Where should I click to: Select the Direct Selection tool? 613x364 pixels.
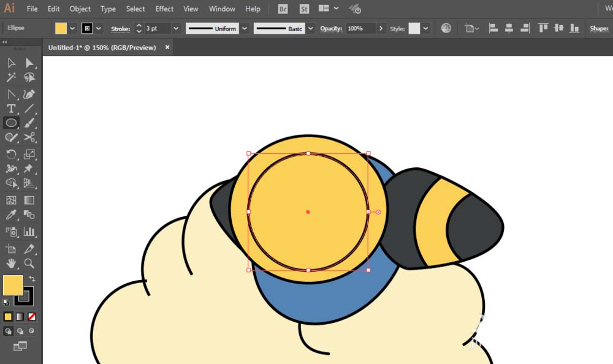[x=29, y=63]
